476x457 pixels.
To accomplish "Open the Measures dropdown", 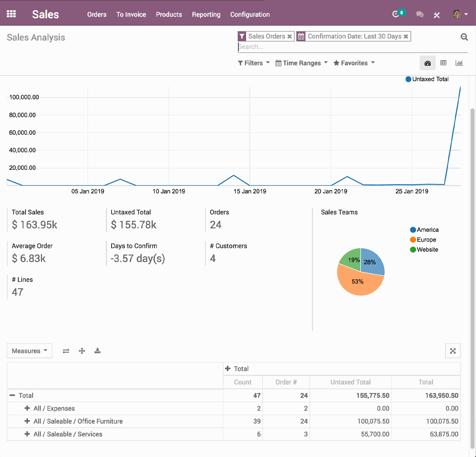I will coord(29,351).
